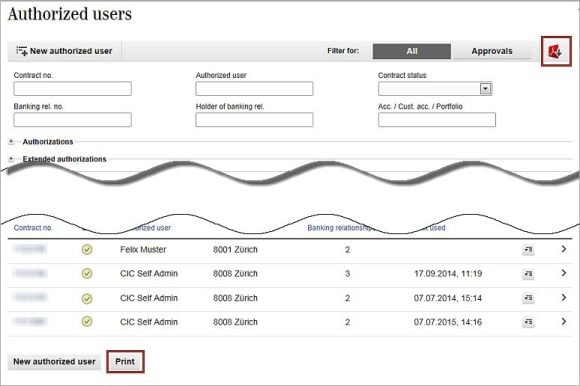Open details arrow for 07.07.2014 row
This screenshot has width=580, height=386.
click(x=564, y=298)
